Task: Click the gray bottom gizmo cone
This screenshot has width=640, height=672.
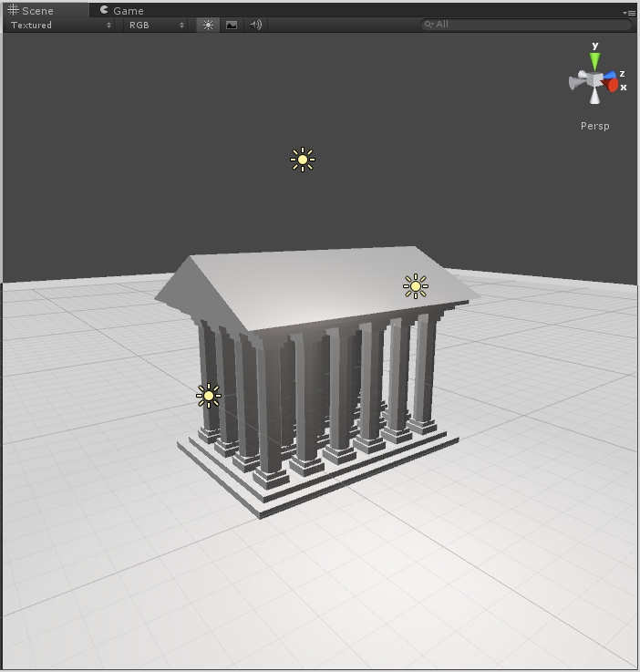Action: tap(595, 97)
